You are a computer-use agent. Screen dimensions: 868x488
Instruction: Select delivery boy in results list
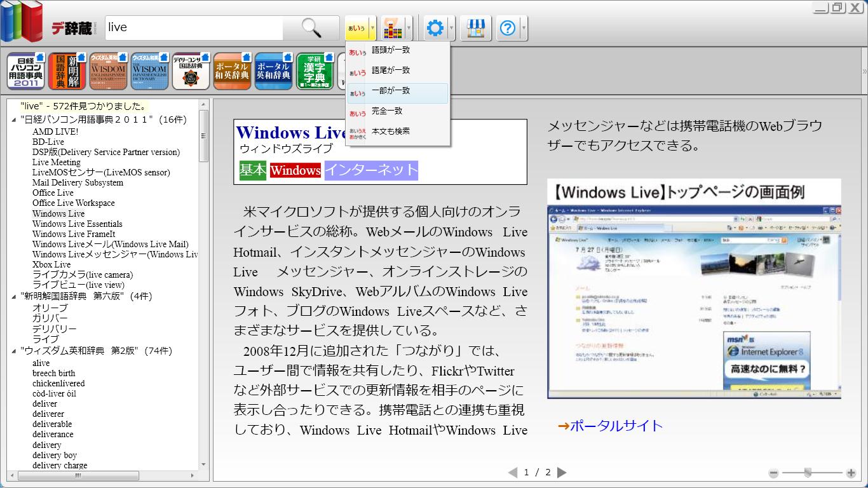55,455
